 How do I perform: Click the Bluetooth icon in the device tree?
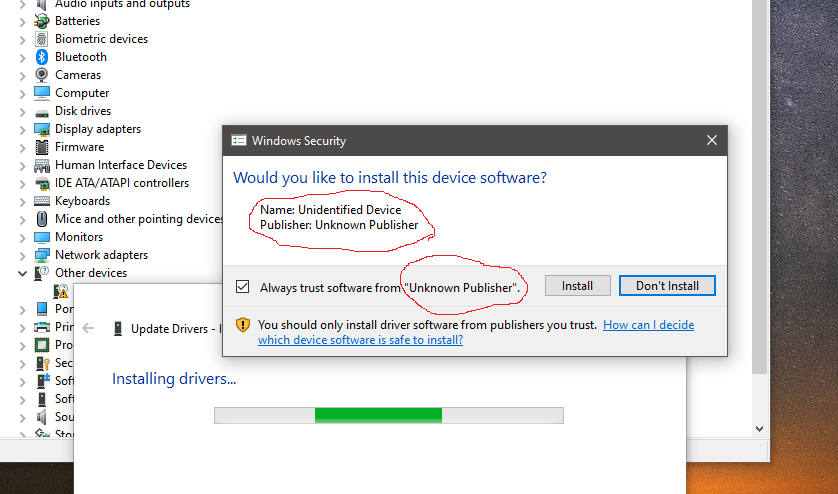pos(42,57)
